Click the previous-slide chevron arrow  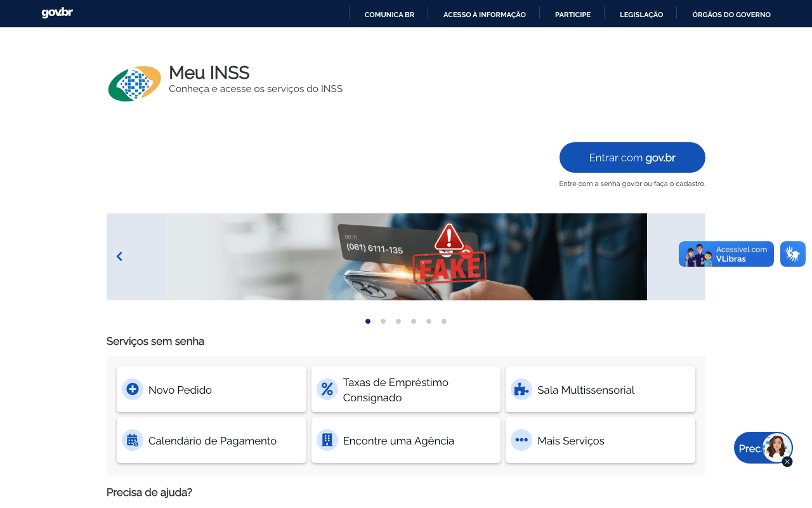pyautogui.click(x=119, y=256)
